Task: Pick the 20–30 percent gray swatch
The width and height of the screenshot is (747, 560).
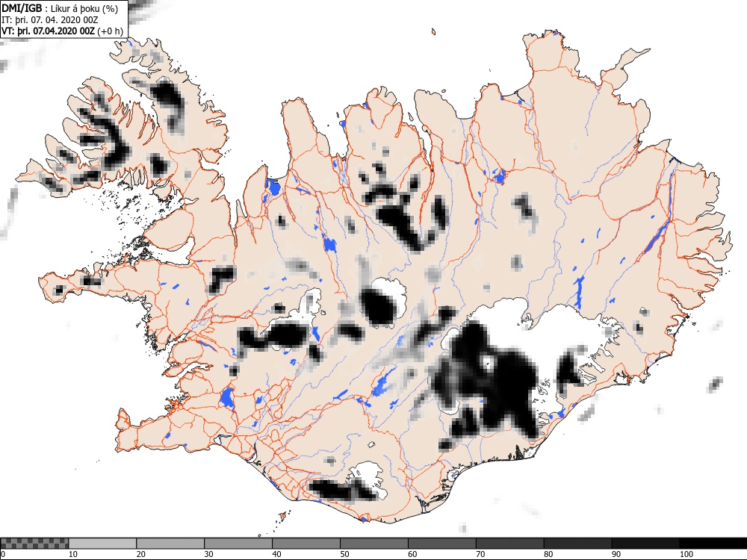Action: tap(170, 544)
